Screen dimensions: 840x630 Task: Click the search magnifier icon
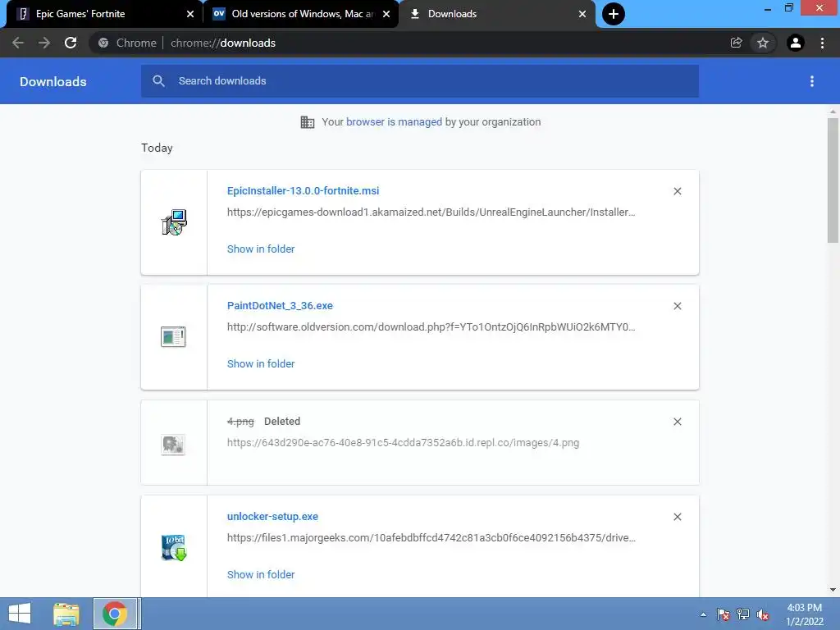coord(158,81)
